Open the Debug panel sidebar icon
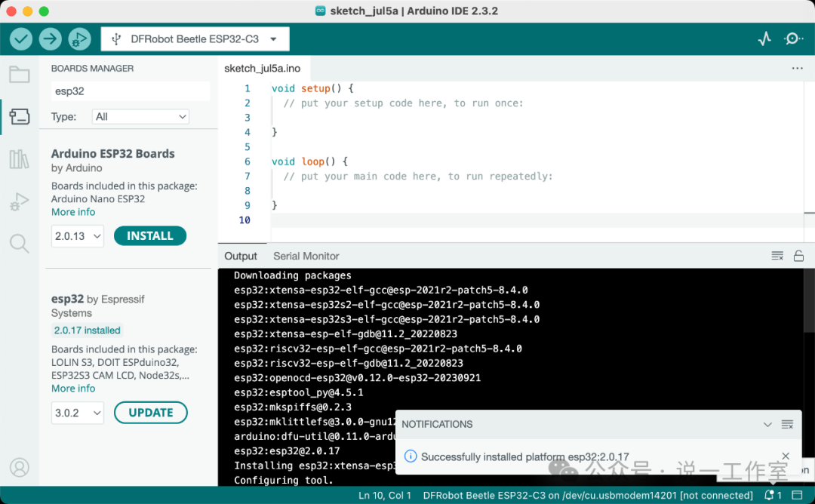 coord(19,201)
